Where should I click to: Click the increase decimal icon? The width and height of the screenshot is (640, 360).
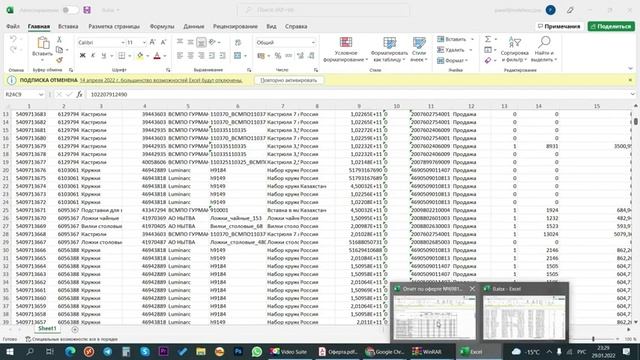(300, 56)
